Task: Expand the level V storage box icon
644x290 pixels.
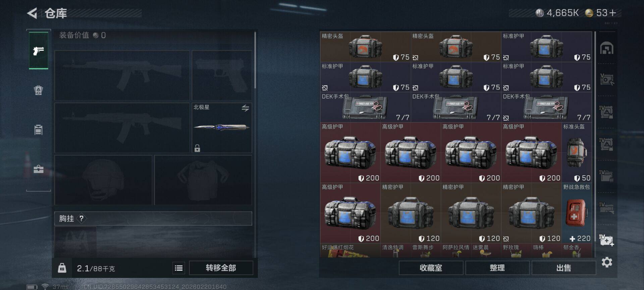Action: pyautogui.click(x=607, y=79)
